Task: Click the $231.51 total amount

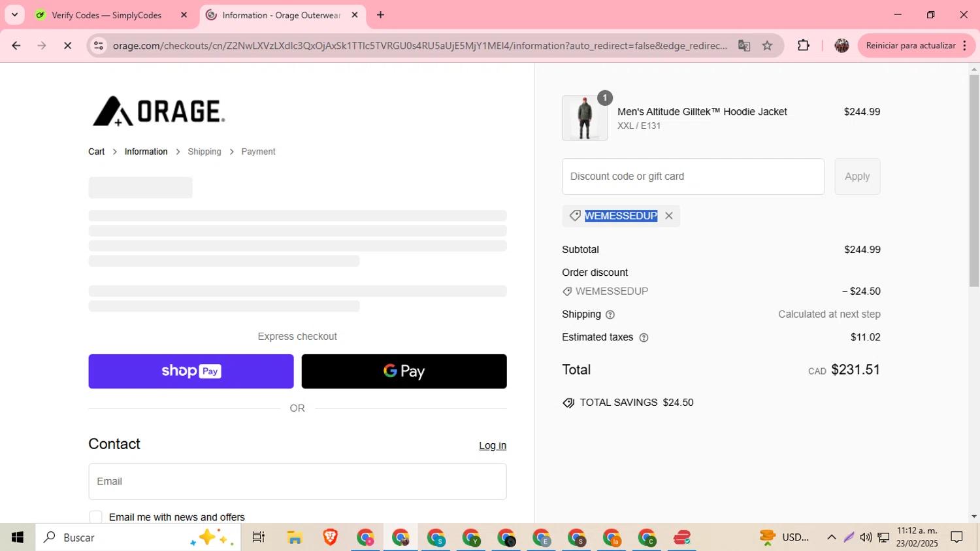Action: pyautogui.click(x=855, y=370)
